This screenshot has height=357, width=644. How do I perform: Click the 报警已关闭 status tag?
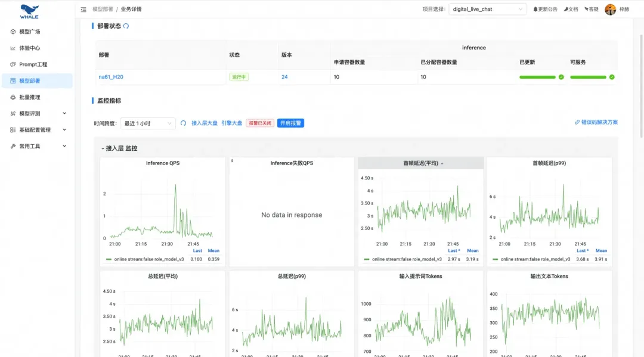(260, 123)
